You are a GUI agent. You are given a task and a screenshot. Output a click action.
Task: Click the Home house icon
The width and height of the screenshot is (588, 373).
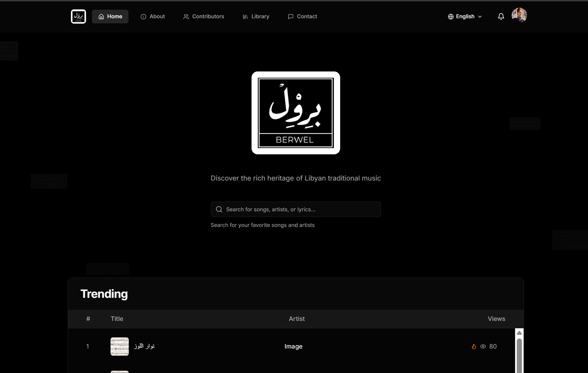101,17
